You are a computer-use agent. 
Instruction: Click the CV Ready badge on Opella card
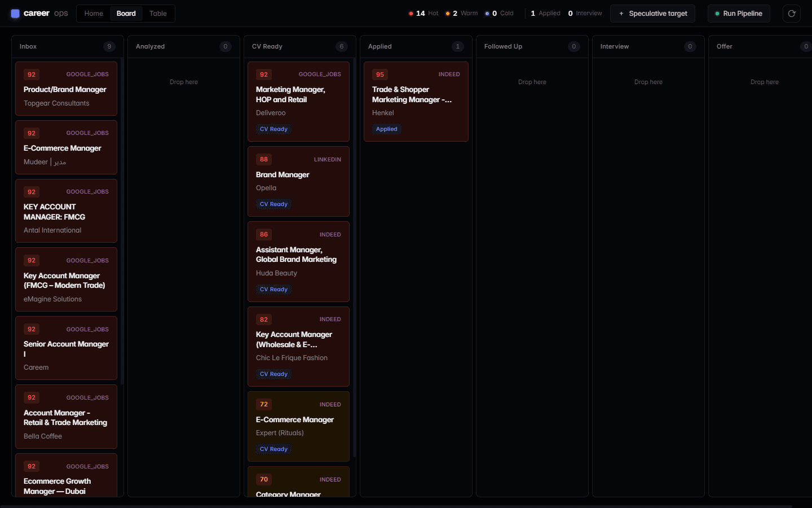click(x=273, y=204)
